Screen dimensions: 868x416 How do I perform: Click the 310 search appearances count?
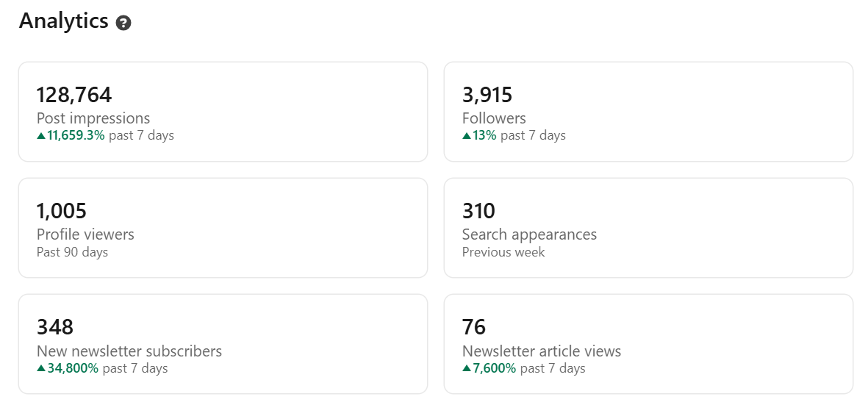tap(478, 211)
